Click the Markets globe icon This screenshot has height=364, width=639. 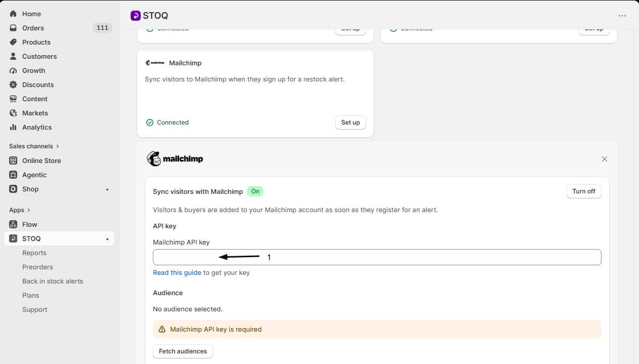coord(13,113)
